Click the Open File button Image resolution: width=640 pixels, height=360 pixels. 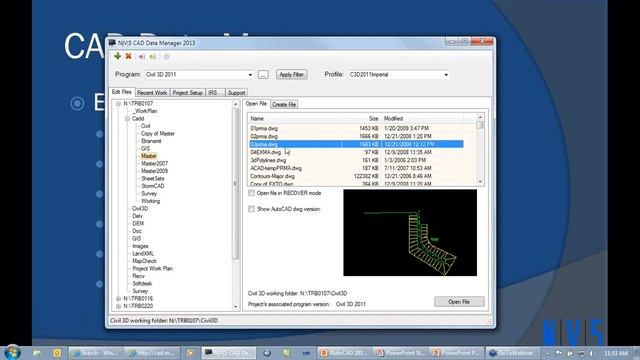[x=459, y=302]
